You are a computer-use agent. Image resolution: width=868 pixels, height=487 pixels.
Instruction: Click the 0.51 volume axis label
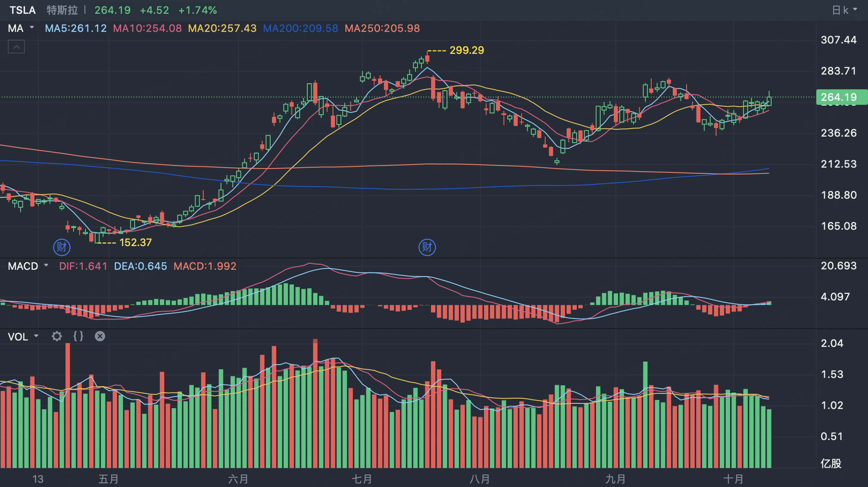[x=832, y=437]
